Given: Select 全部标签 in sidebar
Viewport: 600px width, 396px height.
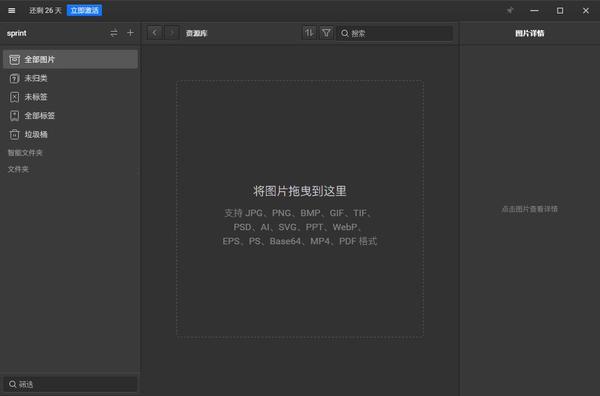Looking at the screenshot, I should tap(70, 116).
